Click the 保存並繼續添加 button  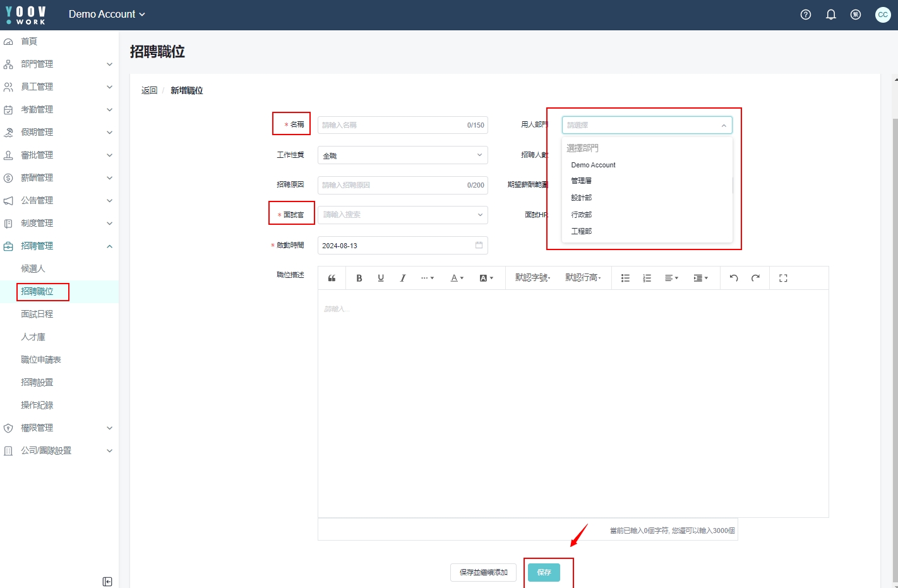tap(483, 572)
